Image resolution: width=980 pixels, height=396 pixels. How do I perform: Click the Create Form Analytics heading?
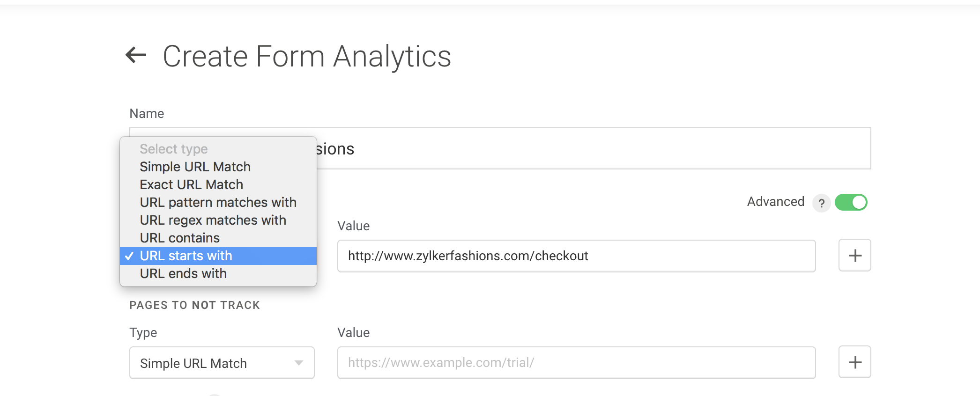[307, 56]
